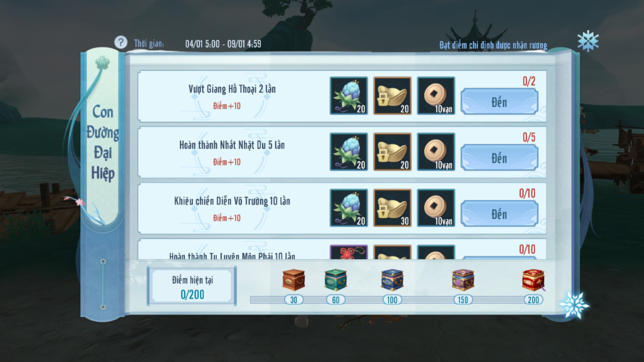Open the red chest at 200 points
The height and width of the screenshot is (362, 644).
click(x=533, y=280)
